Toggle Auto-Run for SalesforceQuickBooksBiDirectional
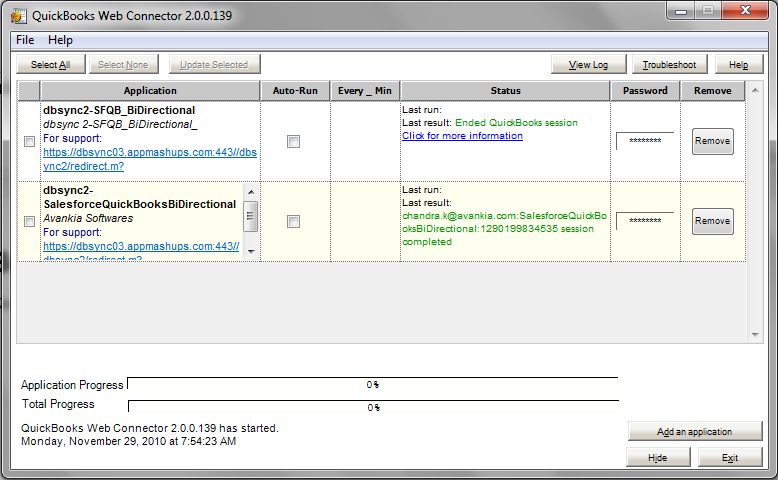The width and height of the screenshot is (778, 480). click(x=293, y=222)
